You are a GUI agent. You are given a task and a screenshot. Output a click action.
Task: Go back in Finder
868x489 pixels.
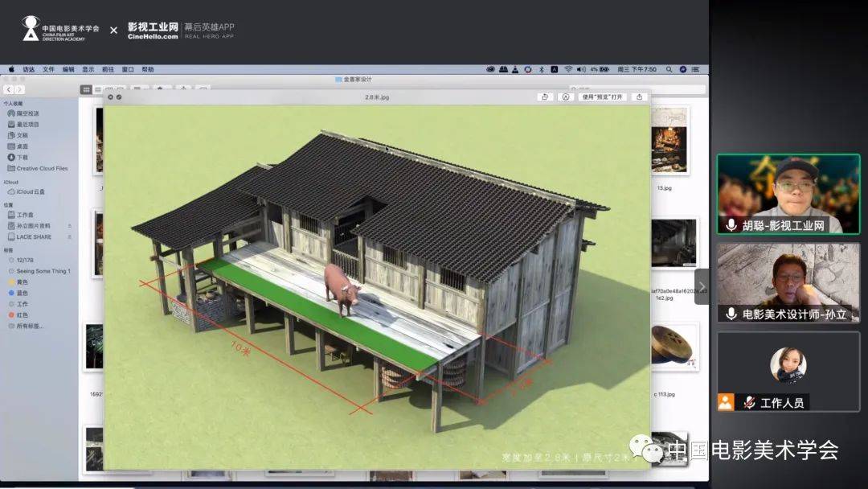[x=9, y=89]
